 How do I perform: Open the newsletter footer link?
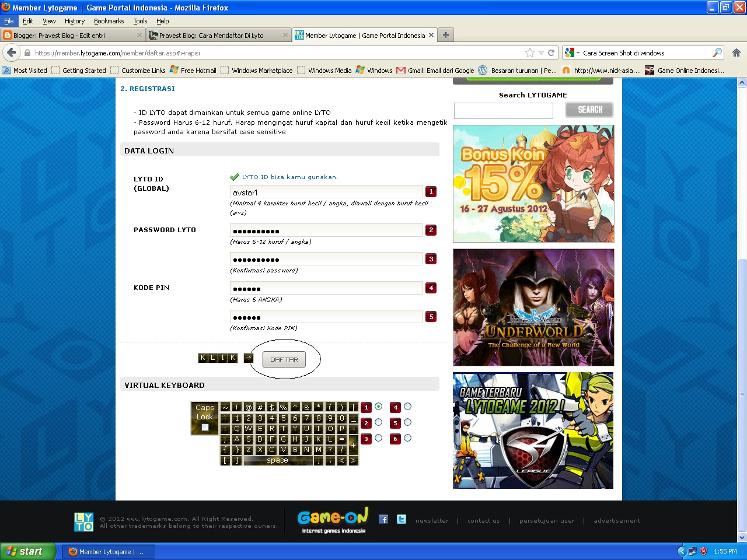point(432,521)
